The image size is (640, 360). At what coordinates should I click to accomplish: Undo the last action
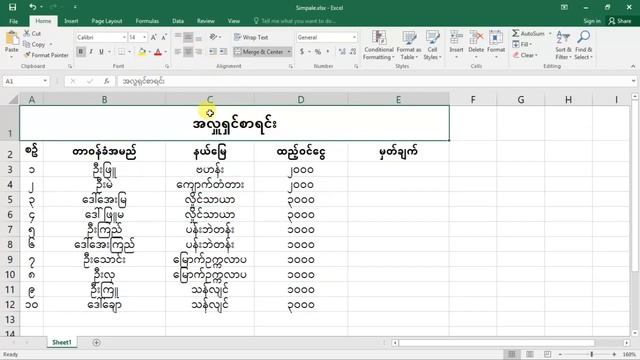tap(32, 7)
